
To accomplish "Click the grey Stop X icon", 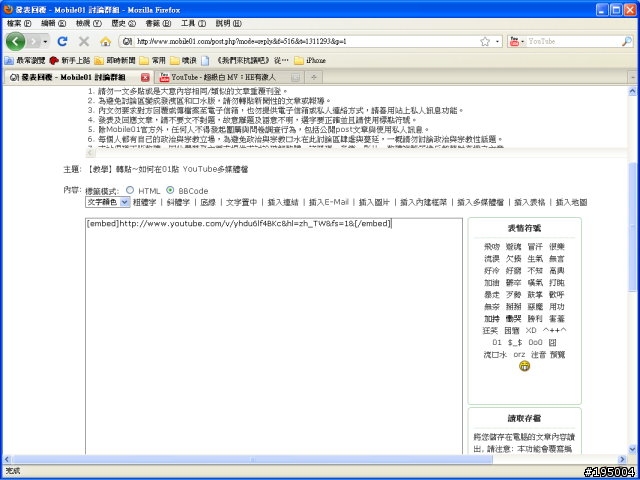I will point(84,41).
